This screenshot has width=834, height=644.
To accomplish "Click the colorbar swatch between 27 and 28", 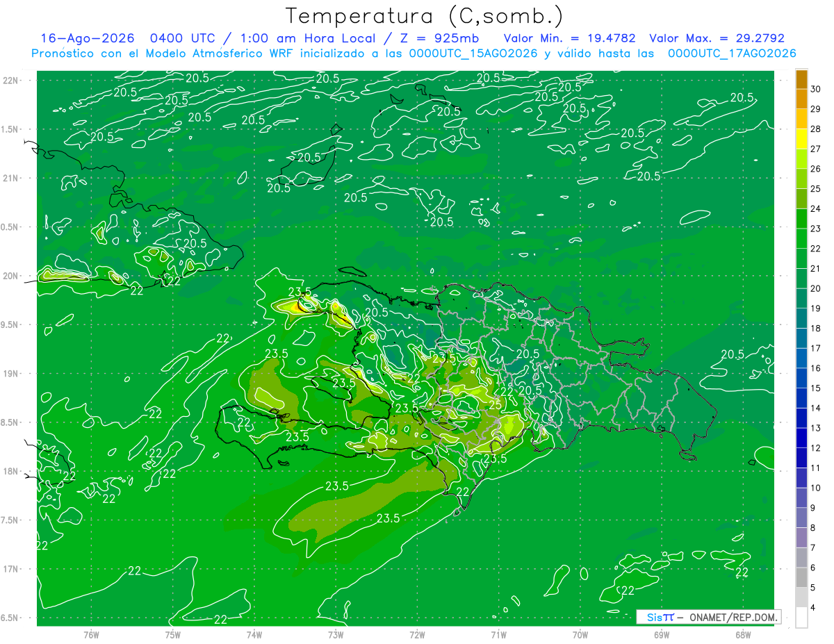I will click(x=802, y=139).
